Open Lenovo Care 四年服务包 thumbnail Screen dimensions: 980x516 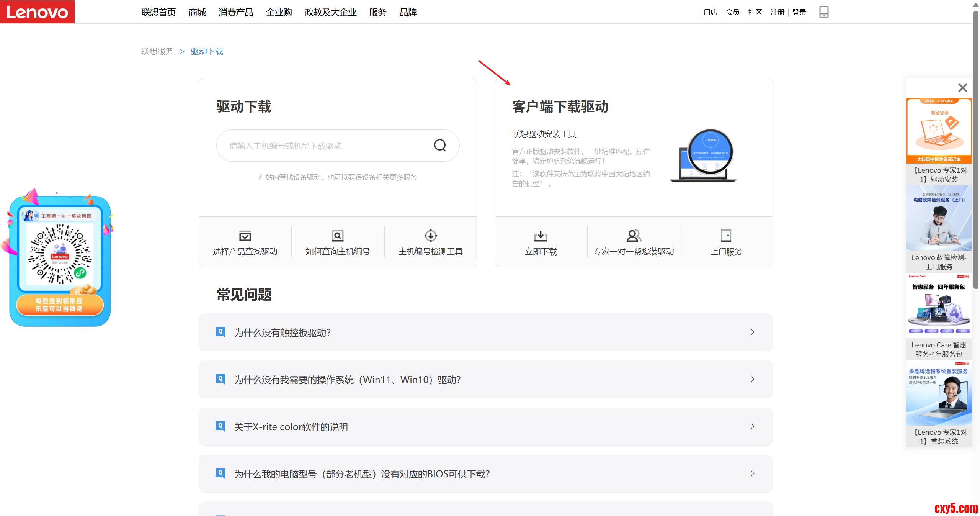click(x=939, y=306)
